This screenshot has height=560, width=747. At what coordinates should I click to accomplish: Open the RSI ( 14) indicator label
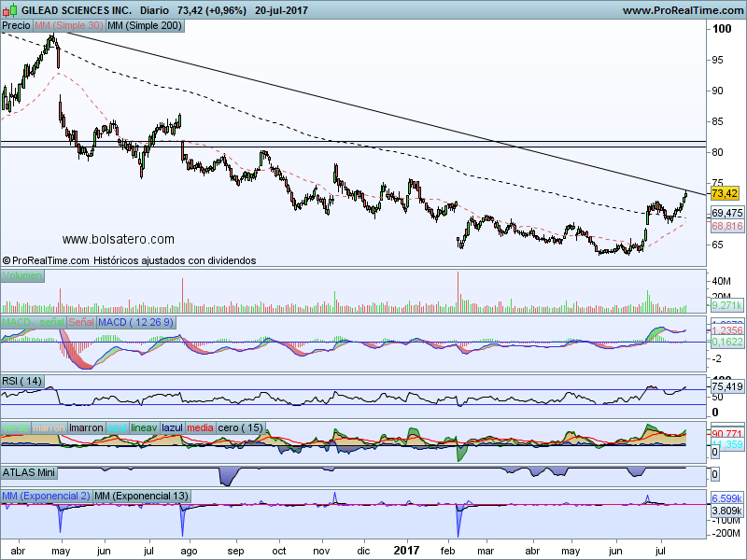pos(21,381)
